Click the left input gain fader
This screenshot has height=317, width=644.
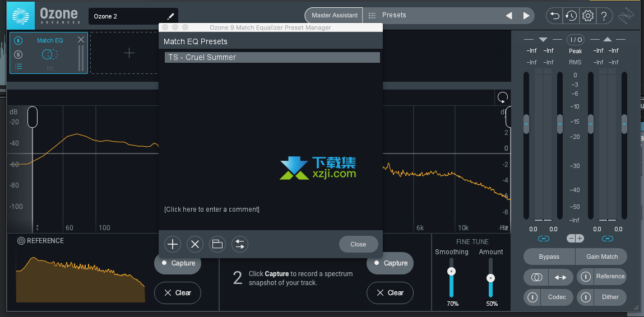click(526, 124)
